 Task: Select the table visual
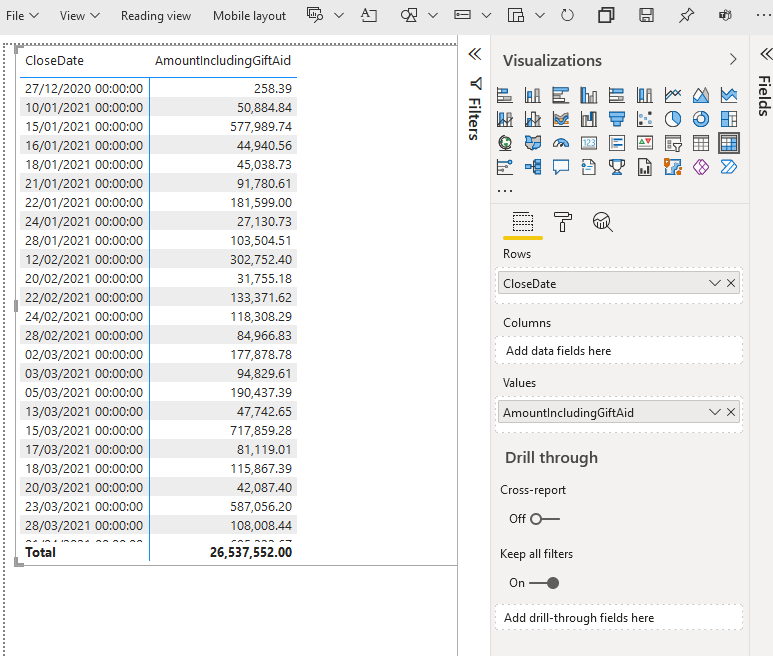pyautogui.click(x=701, y=143)
